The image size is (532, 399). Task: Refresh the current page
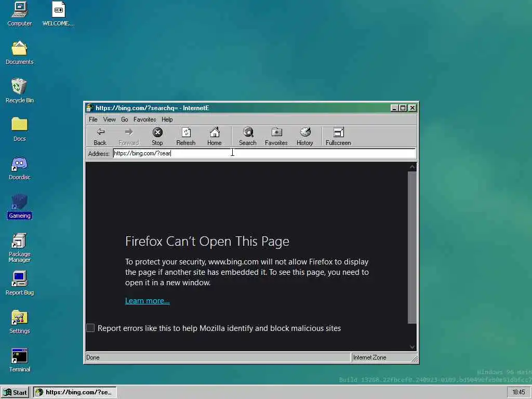(186, 137)
